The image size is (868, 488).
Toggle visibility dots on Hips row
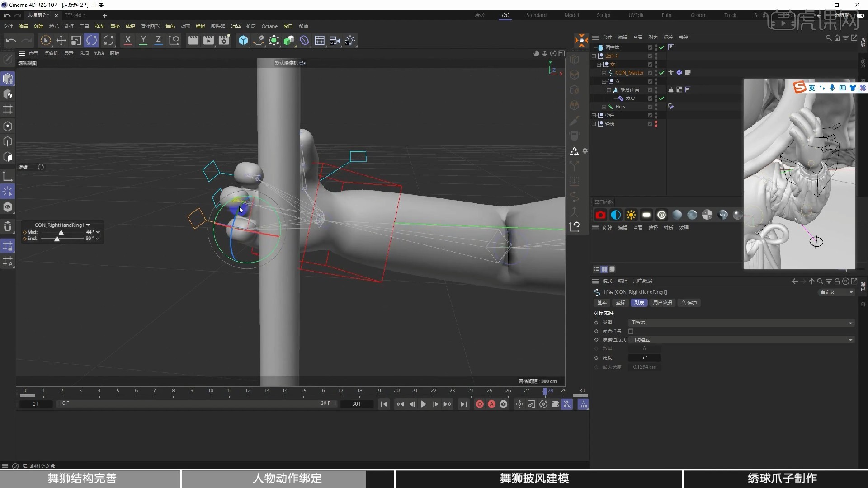click(x=656, y=107)
